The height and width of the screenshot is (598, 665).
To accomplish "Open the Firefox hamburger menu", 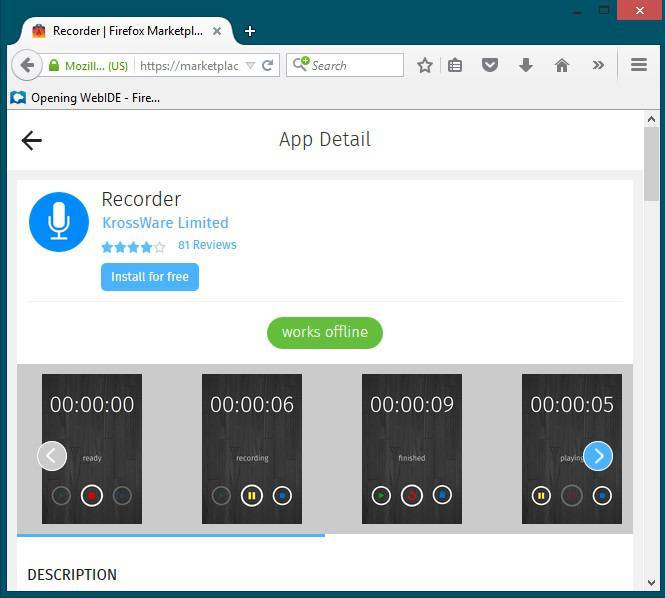I will pyautogui.click(x=638, y=65).
